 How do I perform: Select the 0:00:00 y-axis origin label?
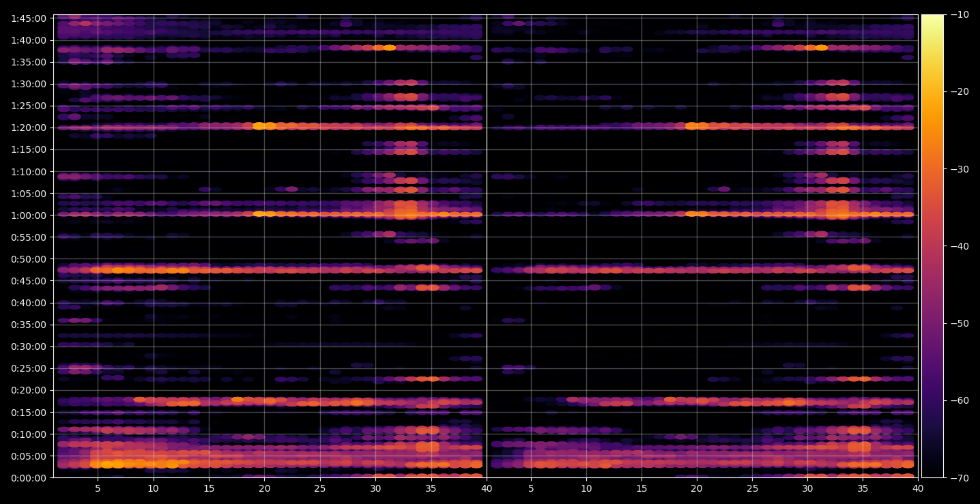[28, 477]
